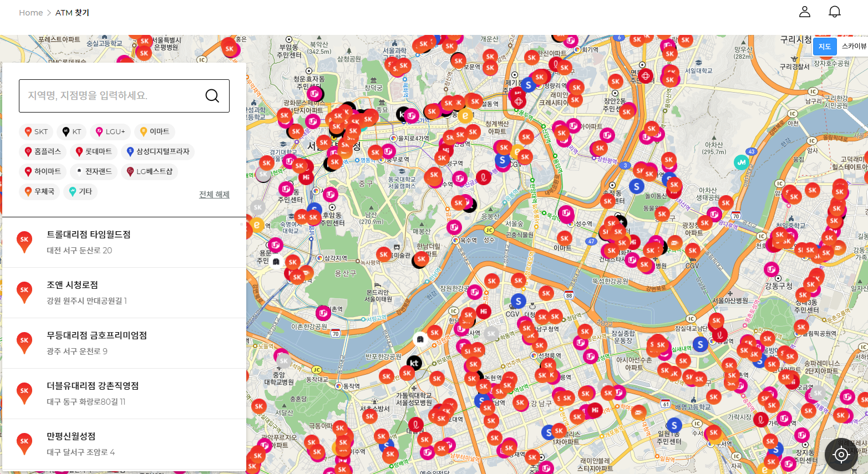Toggle the 기타 filter chip
The height and width of the screenshot is (474, 868).
(80, 191)
